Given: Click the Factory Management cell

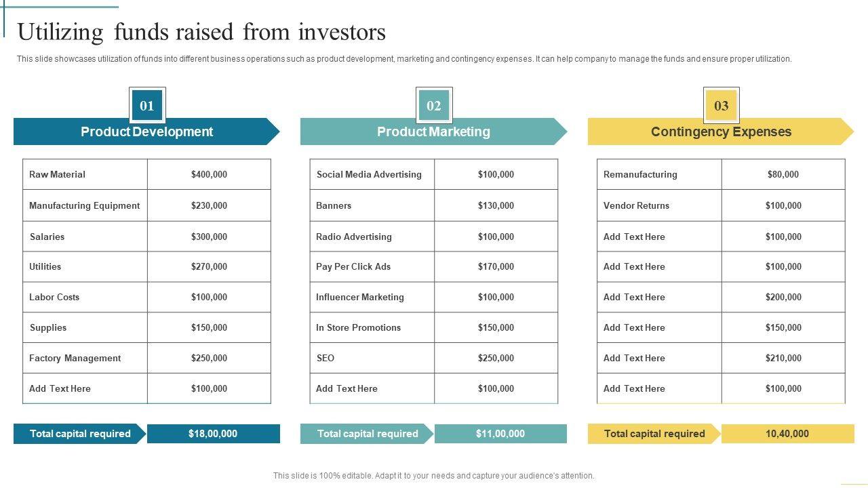Looking at the screenshot, I should tap(85, 358).
